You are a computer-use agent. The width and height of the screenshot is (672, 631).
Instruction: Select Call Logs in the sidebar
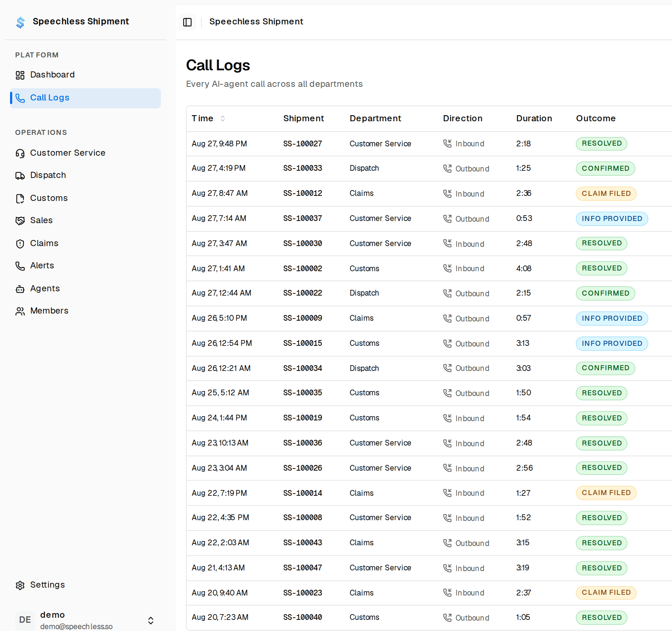coord(85,98)
